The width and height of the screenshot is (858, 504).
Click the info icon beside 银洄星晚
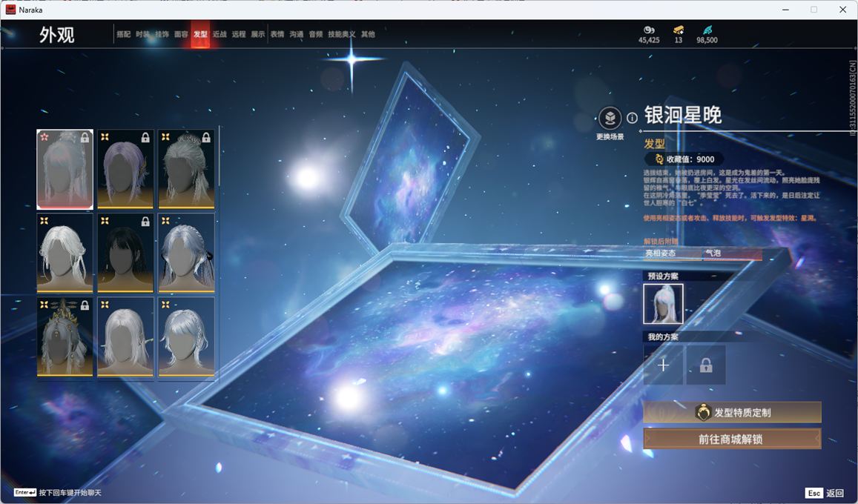(632, 118)
